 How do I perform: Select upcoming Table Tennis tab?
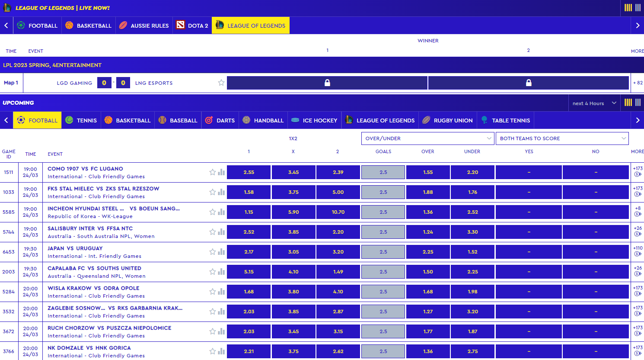pos(505,120)
